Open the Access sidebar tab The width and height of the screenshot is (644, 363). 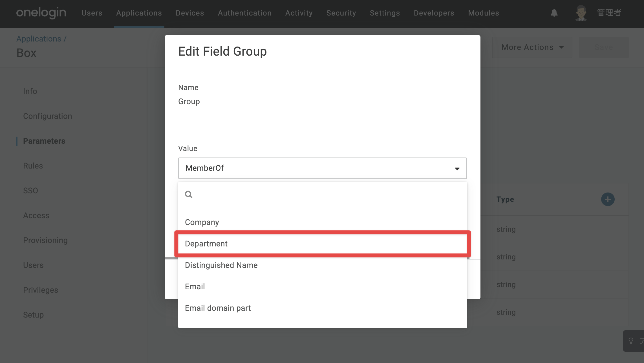[36, 215]
